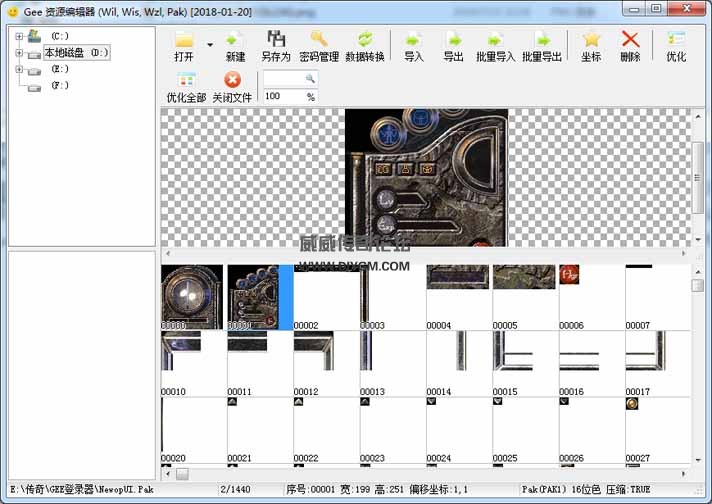Screen dimensions: 712x504
Task: Click the magnifier search icon
Action: pos(310,79)
